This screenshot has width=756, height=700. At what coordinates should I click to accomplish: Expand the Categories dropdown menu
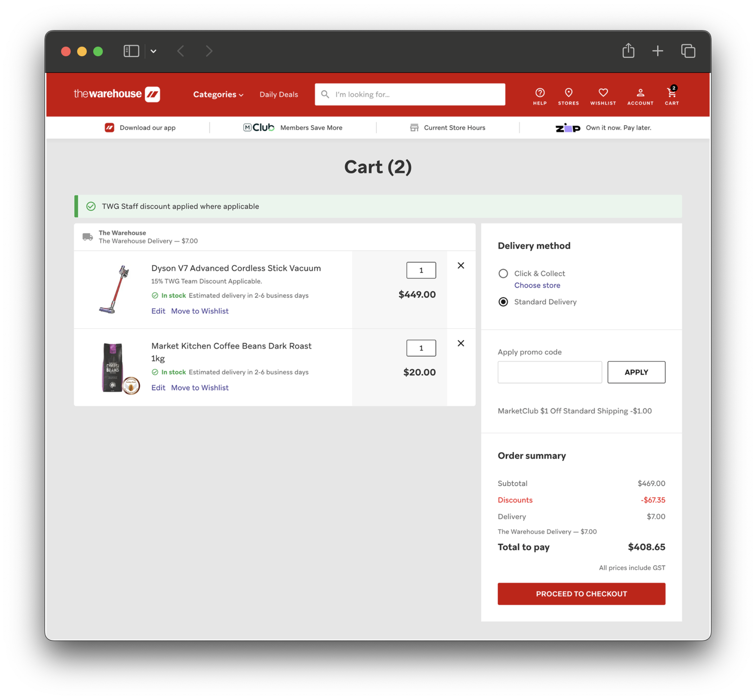218,94
